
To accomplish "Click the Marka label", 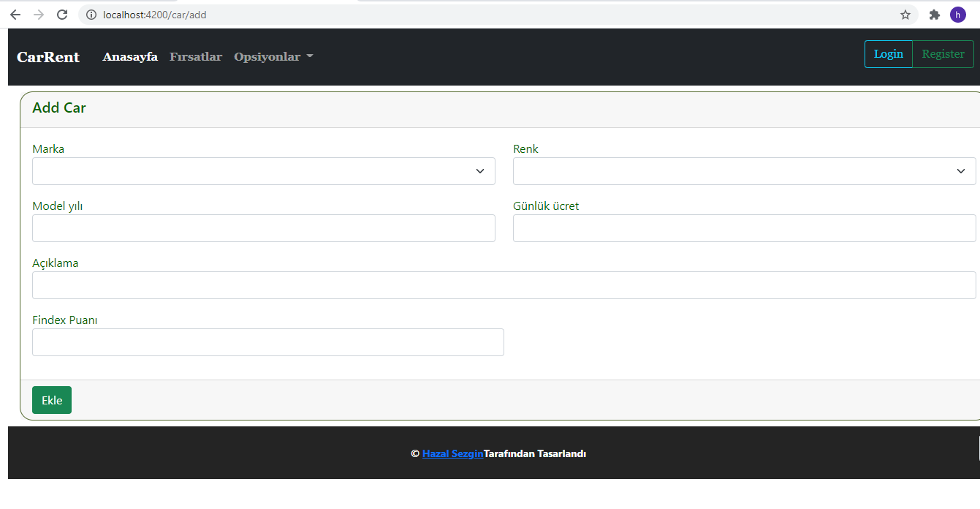I will (x=48, y=149).
